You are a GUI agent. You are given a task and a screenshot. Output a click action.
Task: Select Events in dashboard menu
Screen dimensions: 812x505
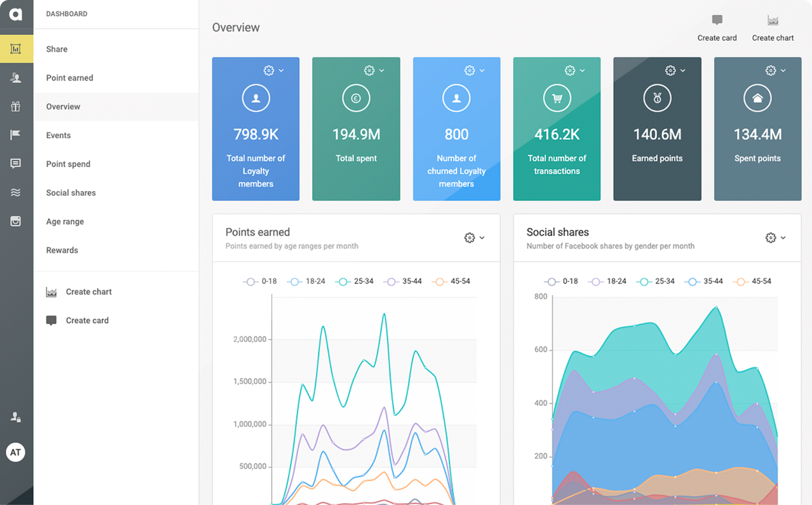point(58,135)
